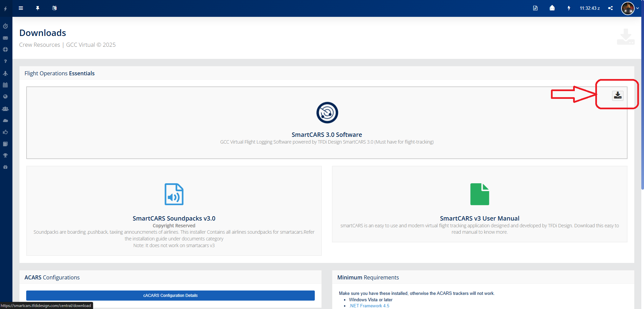Click the 'Windows Vista or later' requirement
Image resolution: width=644 pixels, height=309 pixels.
coord(371,300)
